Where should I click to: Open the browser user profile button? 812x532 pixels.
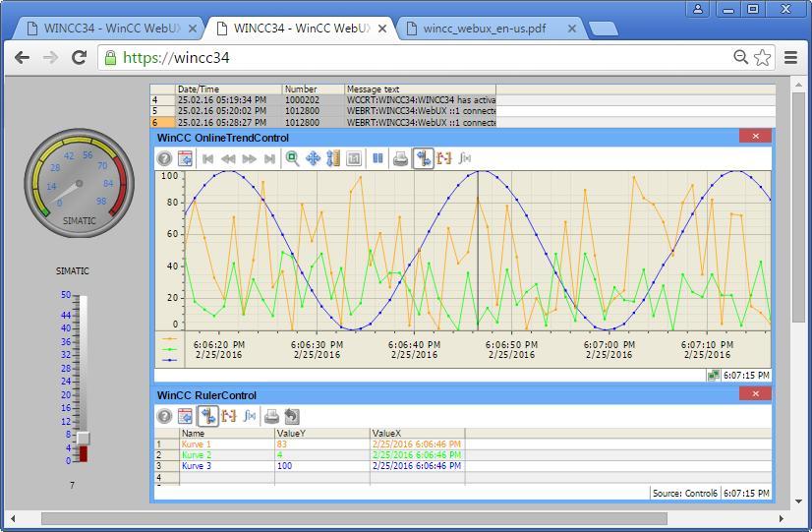pyautogui.click(x=698, y=9)
